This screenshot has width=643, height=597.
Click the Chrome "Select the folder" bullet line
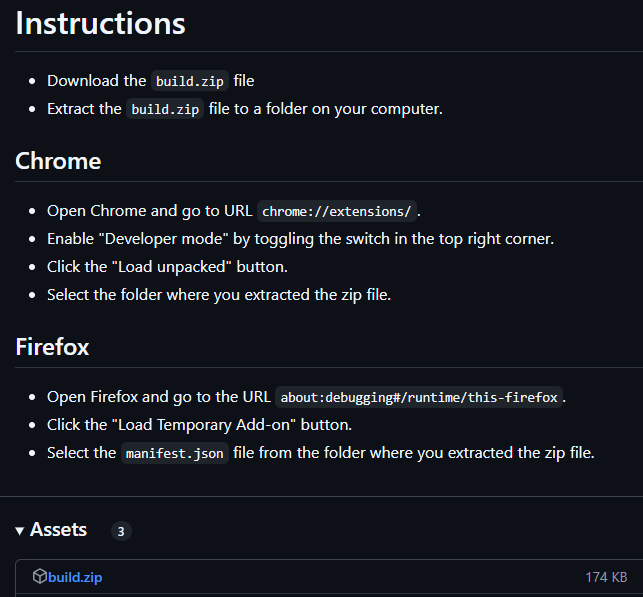coord(219,295)
